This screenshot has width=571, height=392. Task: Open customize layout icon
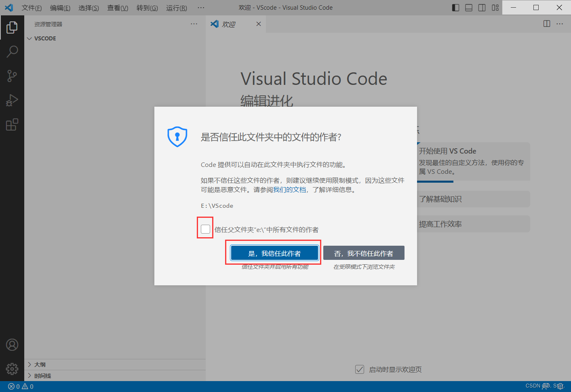[495, 8]
